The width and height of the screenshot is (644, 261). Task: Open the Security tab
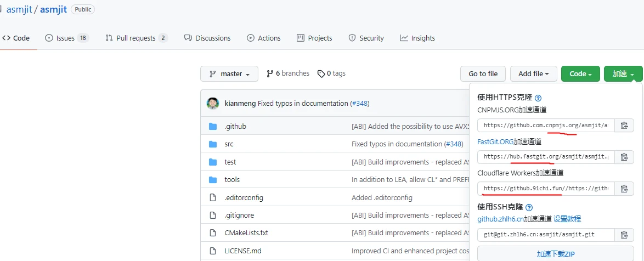point(366,38)
